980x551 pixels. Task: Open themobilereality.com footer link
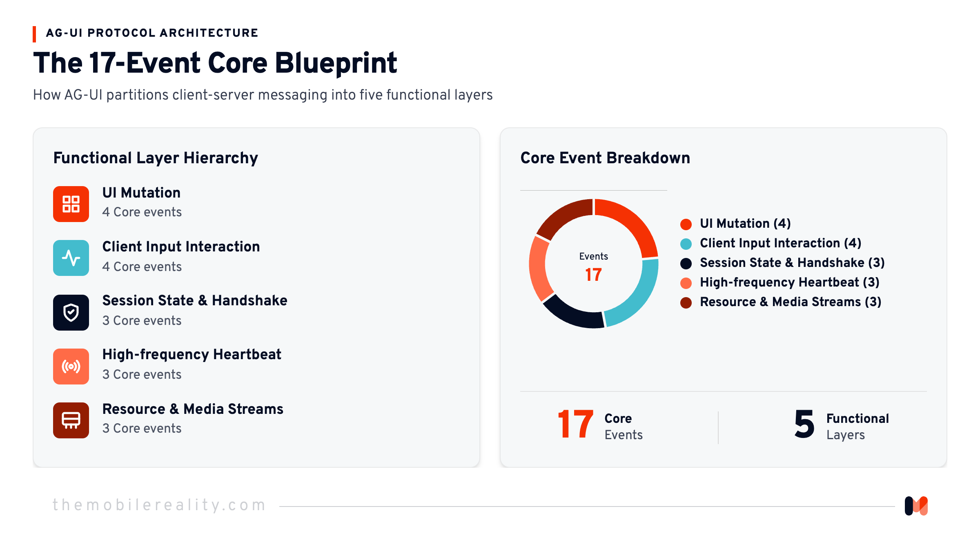click(159, 505)
